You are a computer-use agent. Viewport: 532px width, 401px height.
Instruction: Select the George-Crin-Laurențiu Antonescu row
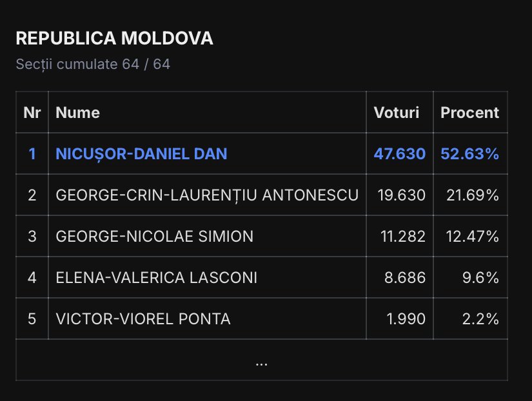[x=207, y=195]
